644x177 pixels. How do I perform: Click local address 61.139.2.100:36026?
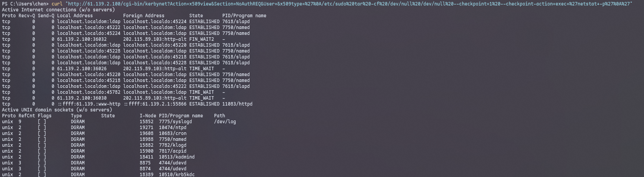coord(82,69)
